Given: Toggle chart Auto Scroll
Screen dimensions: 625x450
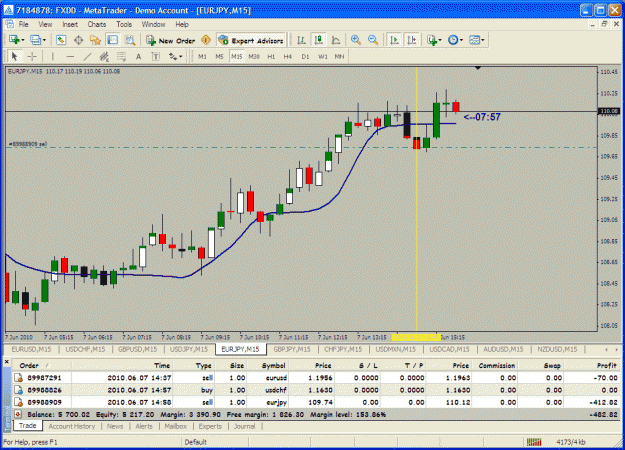Looking at the screenshot, I should [395, 40].
